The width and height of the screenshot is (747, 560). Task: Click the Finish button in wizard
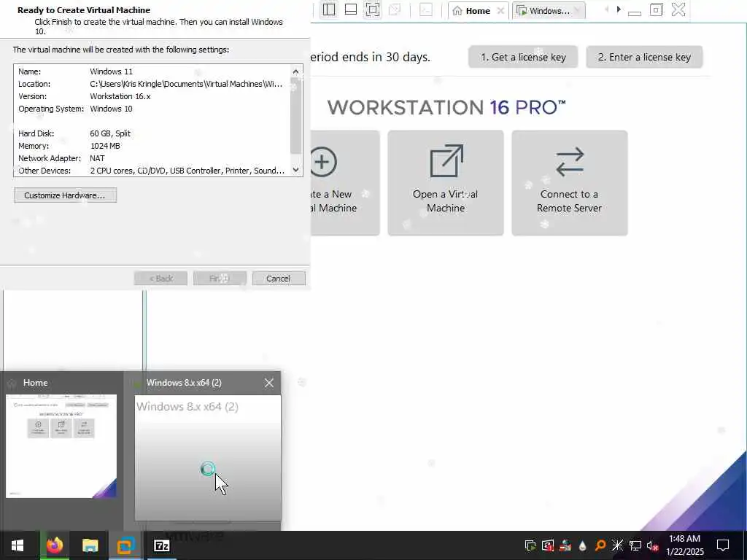coord(220,279)
